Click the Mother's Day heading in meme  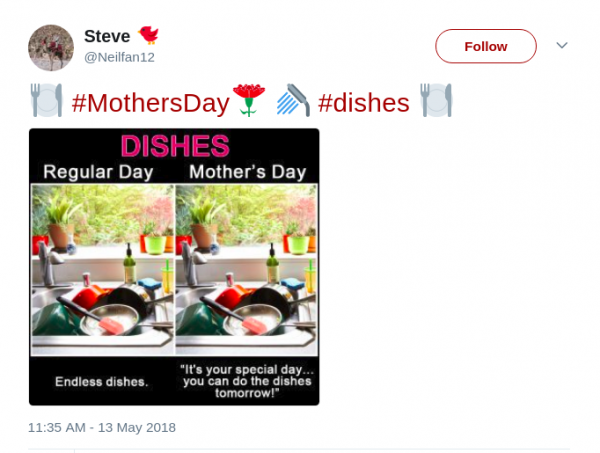(246, 171)
